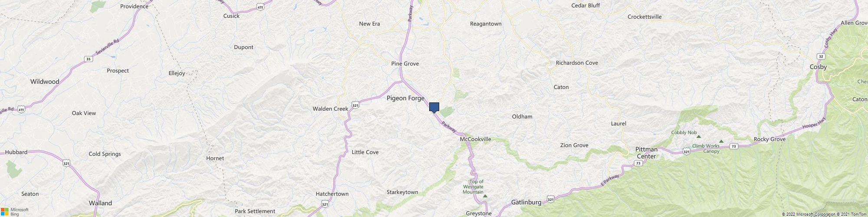Click the Walland town label
This screenshot has width=868, height=217.
pyautogui.click(x=100, y=203)
